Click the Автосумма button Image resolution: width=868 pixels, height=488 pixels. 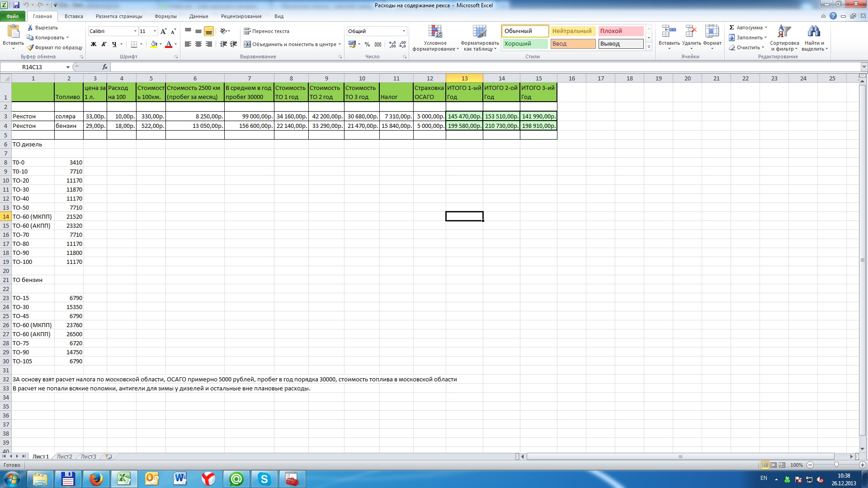(748, 28)
